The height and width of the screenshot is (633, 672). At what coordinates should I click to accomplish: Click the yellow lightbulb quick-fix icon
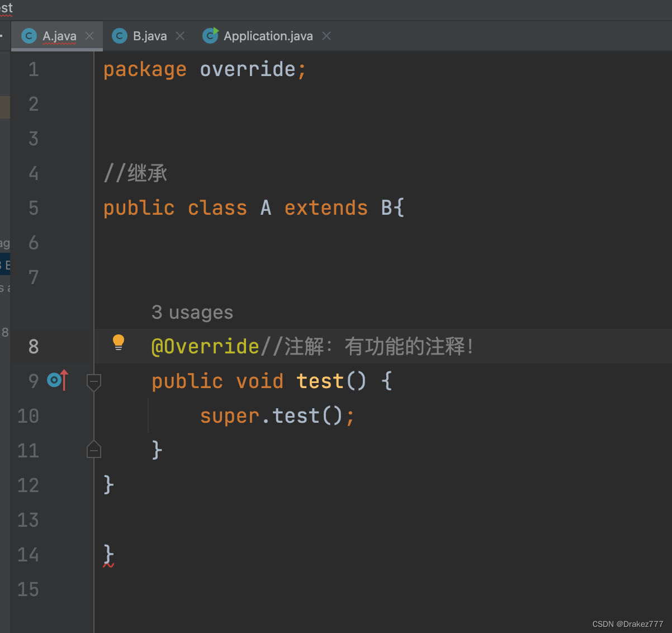coord(119,342)
